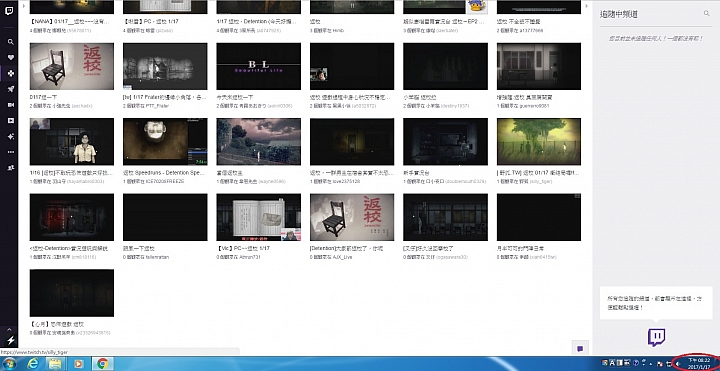Click the taskbar clock showing 08:22
Viewport: 720px width, 371px height.
pos(700,364)
